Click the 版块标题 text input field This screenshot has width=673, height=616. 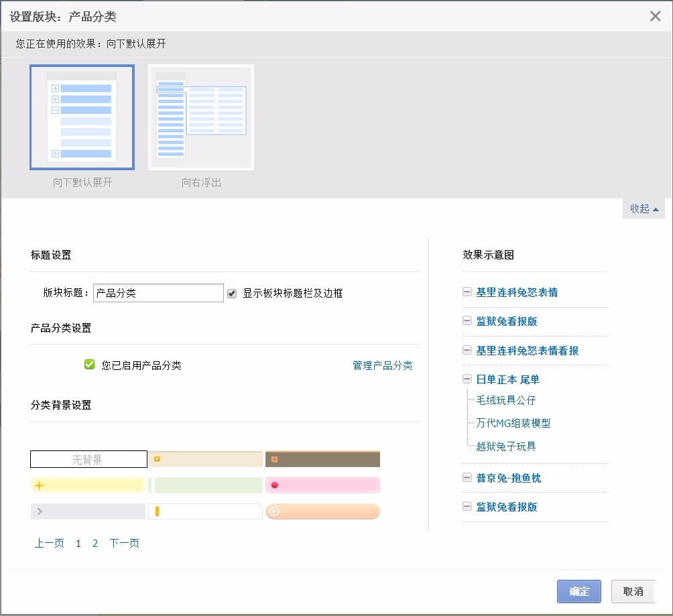[x=158, y=292]
